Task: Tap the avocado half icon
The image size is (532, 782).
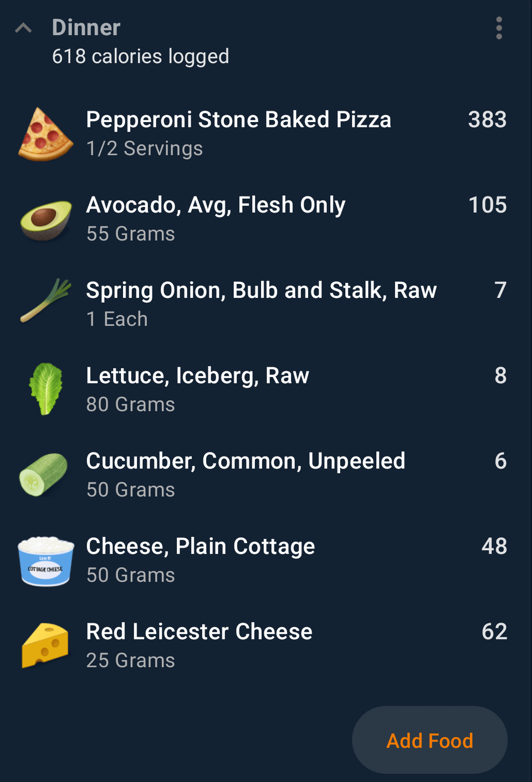Action: [x=45, y=220]
